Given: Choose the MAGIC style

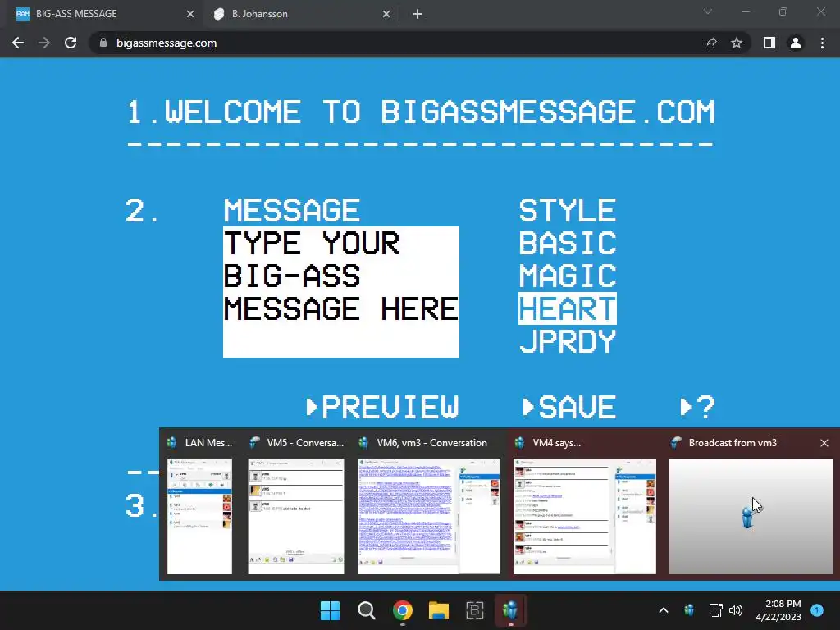Looking at the screenshot, I should point(568,276).
